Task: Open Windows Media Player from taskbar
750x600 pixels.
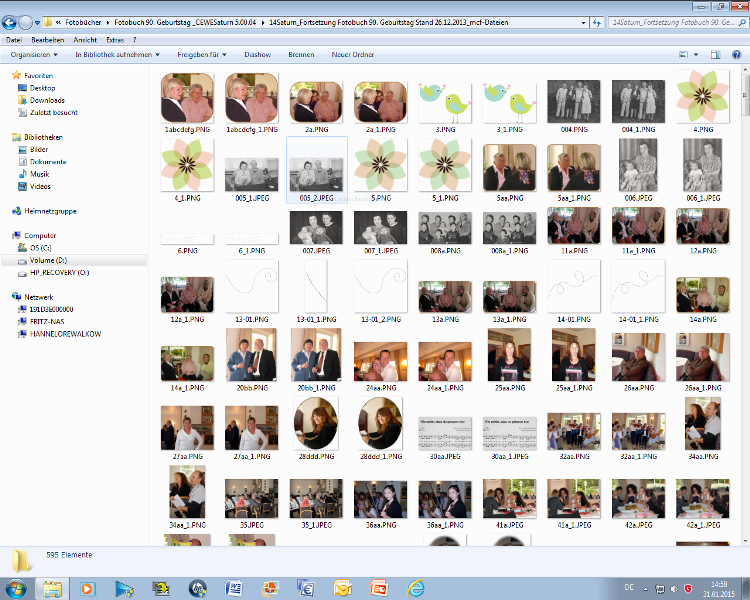Action: click(x=88, y=589)
